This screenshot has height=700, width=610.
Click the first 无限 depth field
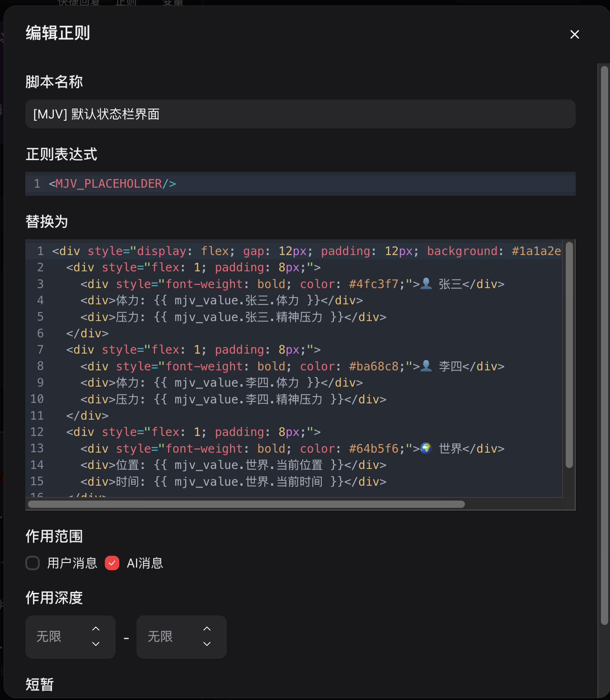coord(56,637)
